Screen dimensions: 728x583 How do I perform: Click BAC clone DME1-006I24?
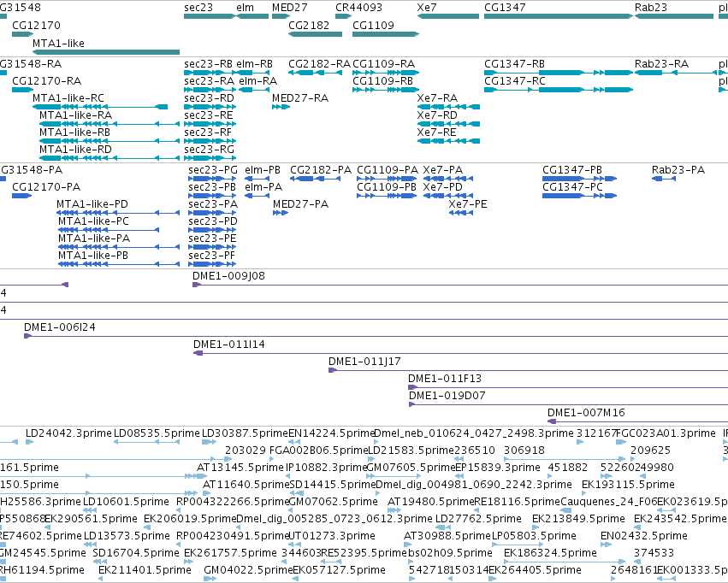(59, 327)
